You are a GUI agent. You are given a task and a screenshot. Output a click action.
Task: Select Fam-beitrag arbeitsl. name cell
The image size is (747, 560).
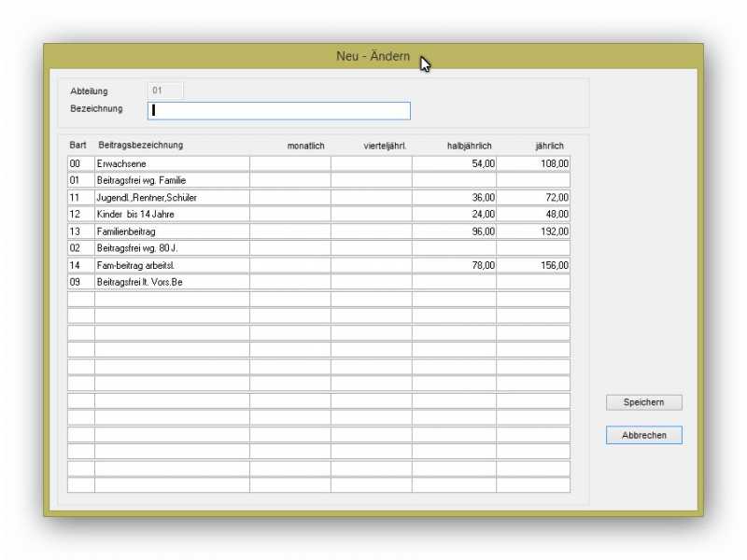172,265
